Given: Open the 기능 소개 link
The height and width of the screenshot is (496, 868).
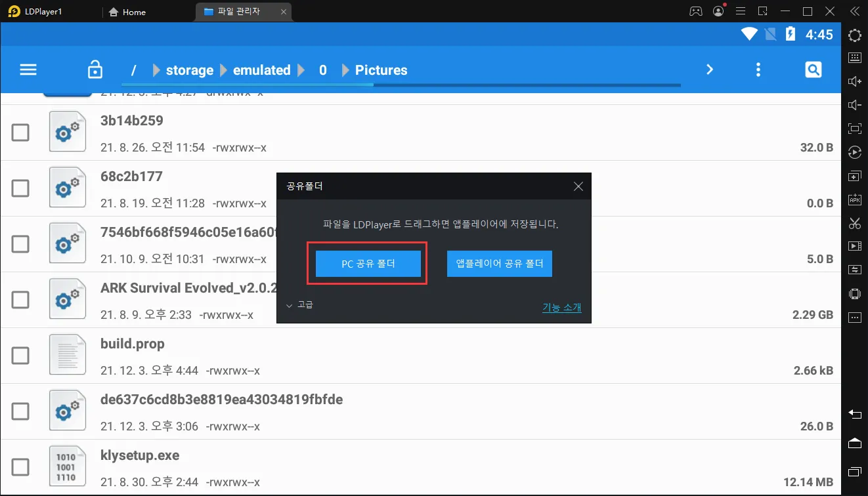Looking at the screenshot, I should [x=561, y=307].
